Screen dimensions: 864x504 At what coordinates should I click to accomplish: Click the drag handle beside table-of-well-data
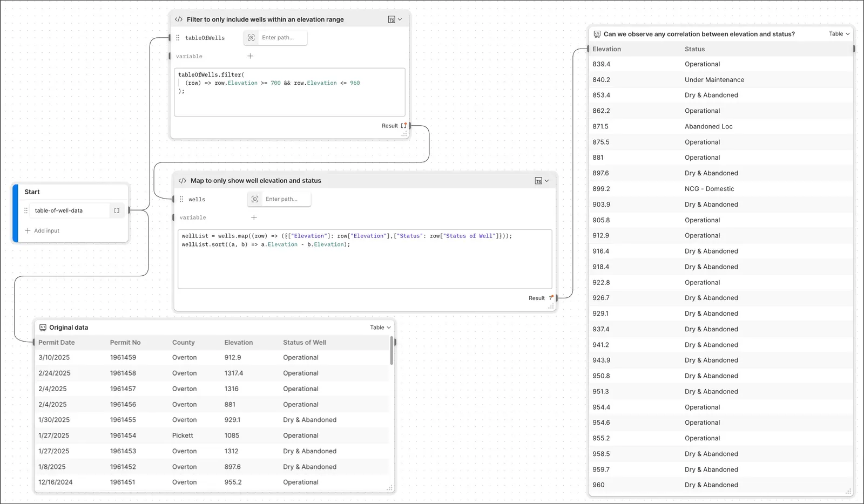click(26, 210)
